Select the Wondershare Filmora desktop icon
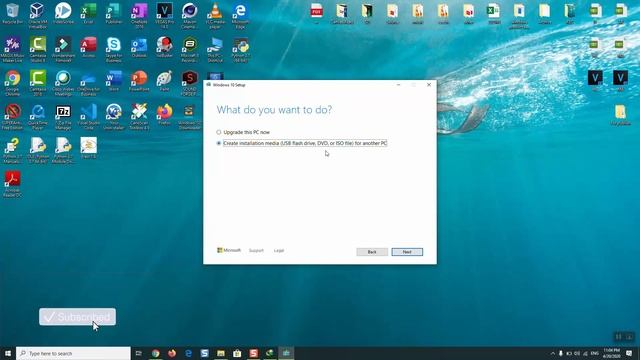 click(63, 49)
